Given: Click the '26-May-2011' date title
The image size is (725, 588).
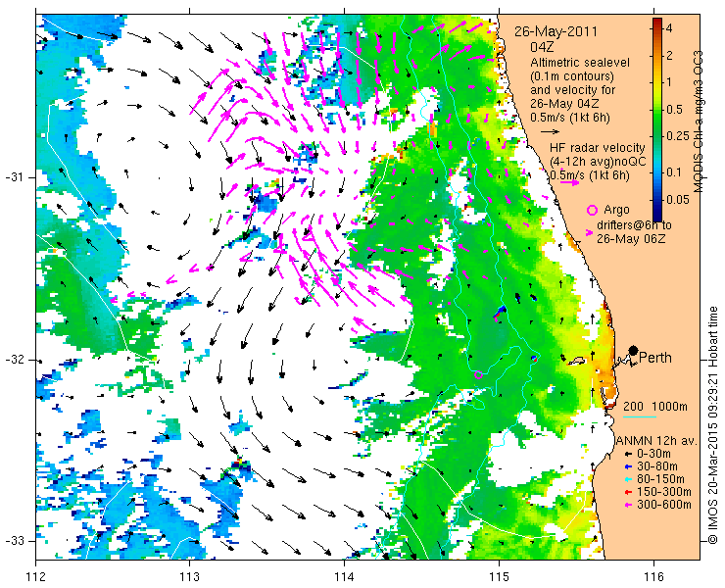Looking at the screenshot, I should [556, 32].
